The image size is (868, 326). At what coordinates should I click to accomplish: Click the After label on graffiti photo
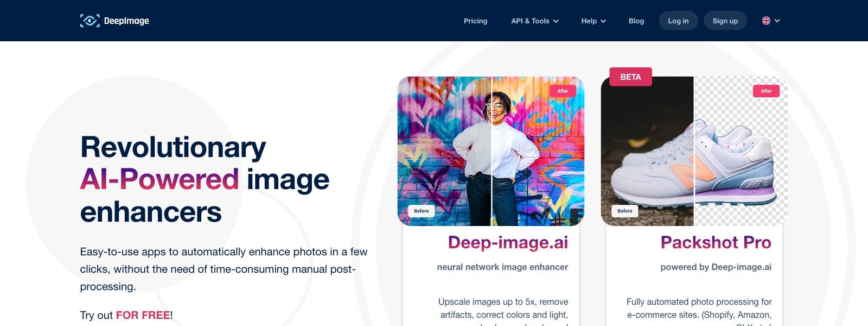pyautogui.click(x=563, y=91)
